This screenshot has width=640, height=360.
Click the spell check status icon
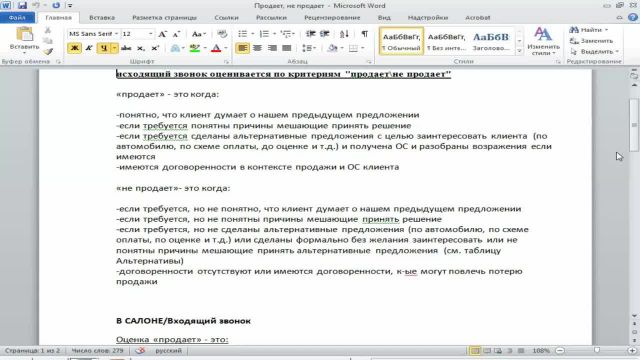click(x=140, y=351)
